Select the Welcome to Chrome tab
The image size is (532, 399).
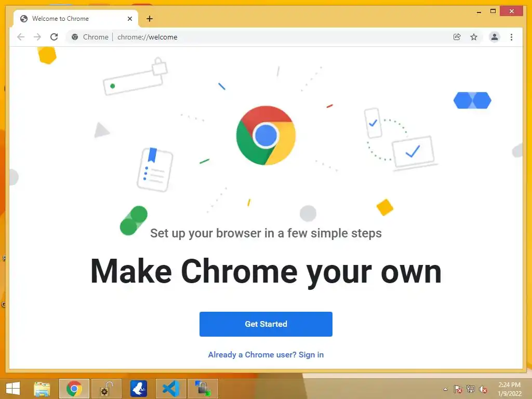tap(76, 19)
